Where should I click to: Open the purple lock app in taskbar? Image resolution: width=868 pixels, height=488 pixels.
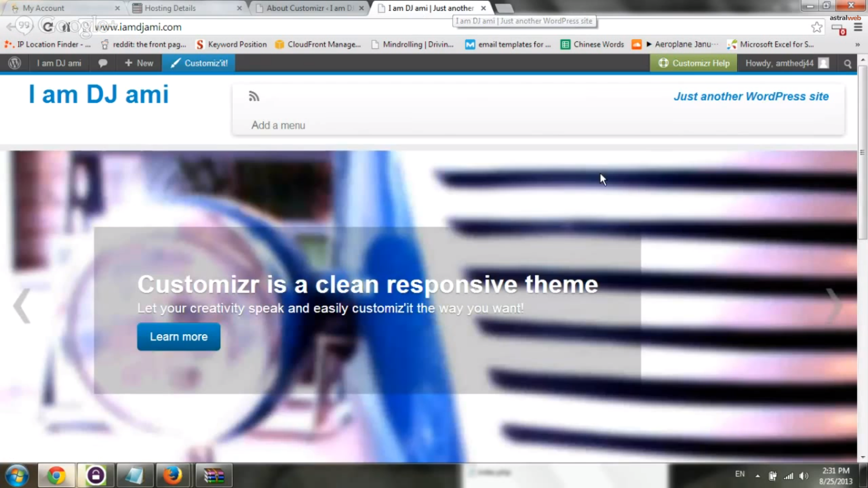click(x=95, y=475)
